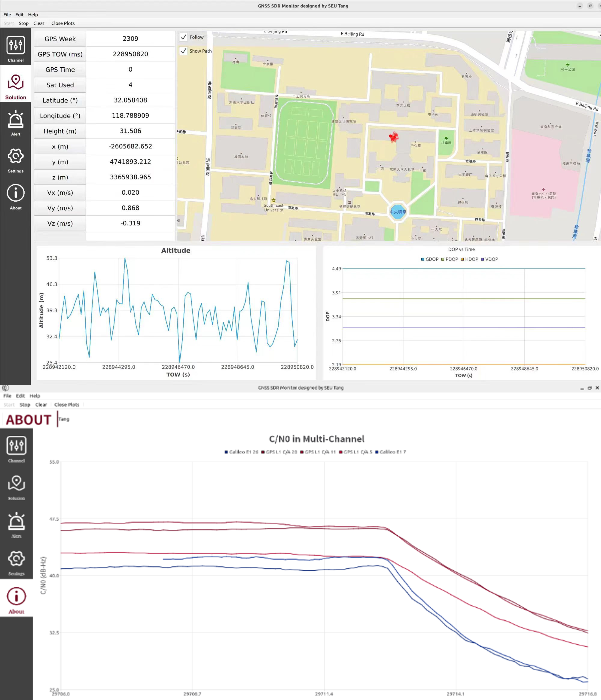
Task: Click C/N0 in Multi-Channel chart title
Action: (x=317, y=439)
